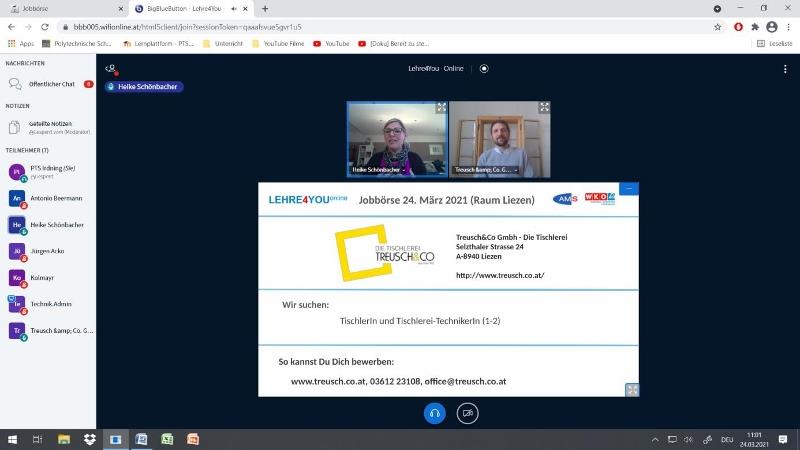Select participant Jürgen Acko
Image resolution: width=800 pixels, height=450 pixels.
point(48,252)
